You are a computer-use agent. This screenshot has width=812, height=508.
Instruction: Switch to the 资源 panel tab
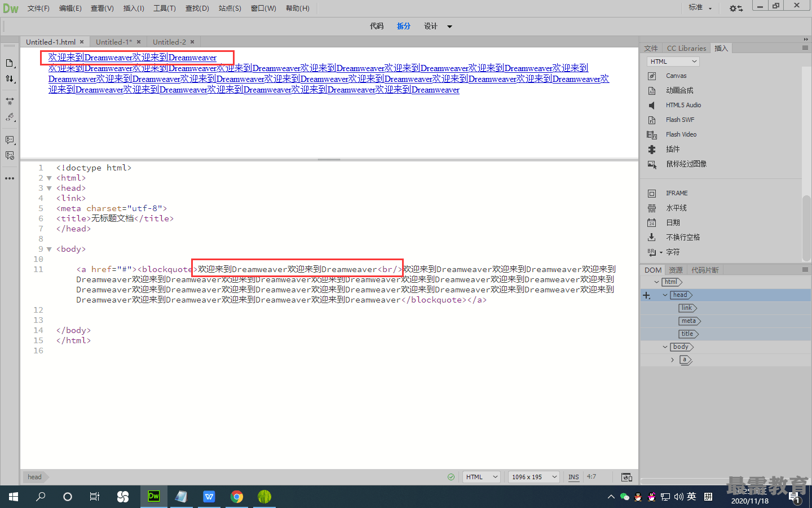click(676, 270)
